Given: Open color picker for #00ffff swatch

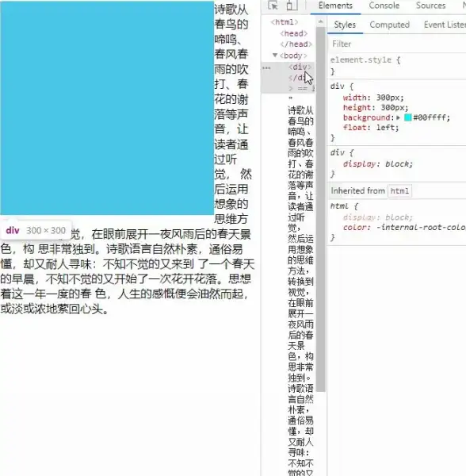Looking at the screenshot, I should tap(408, 117).
